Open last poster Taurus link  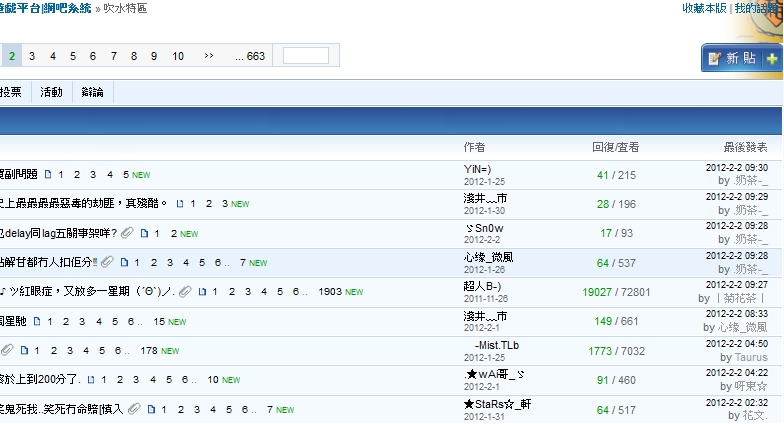click(x=750, y=358)
